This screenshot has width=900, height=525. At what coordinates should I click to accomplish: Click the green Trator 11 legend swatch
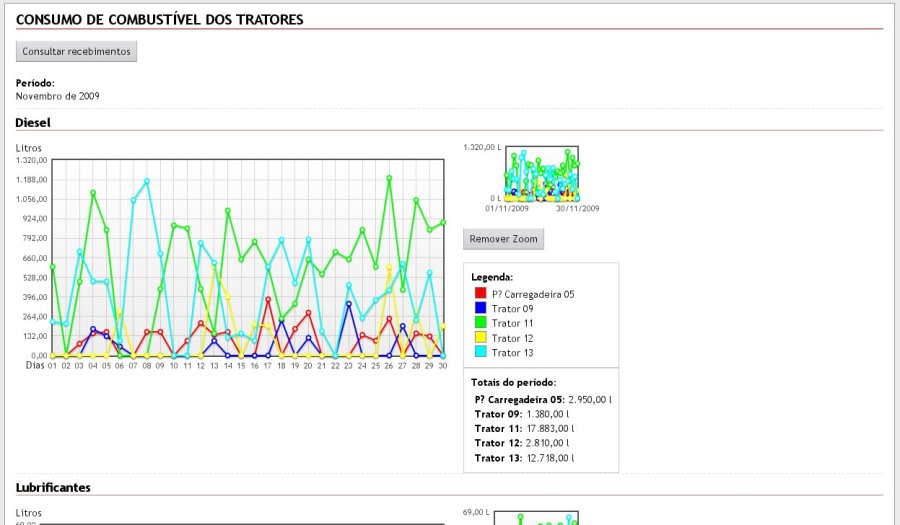pyautogui.click(x=480, y=323)
